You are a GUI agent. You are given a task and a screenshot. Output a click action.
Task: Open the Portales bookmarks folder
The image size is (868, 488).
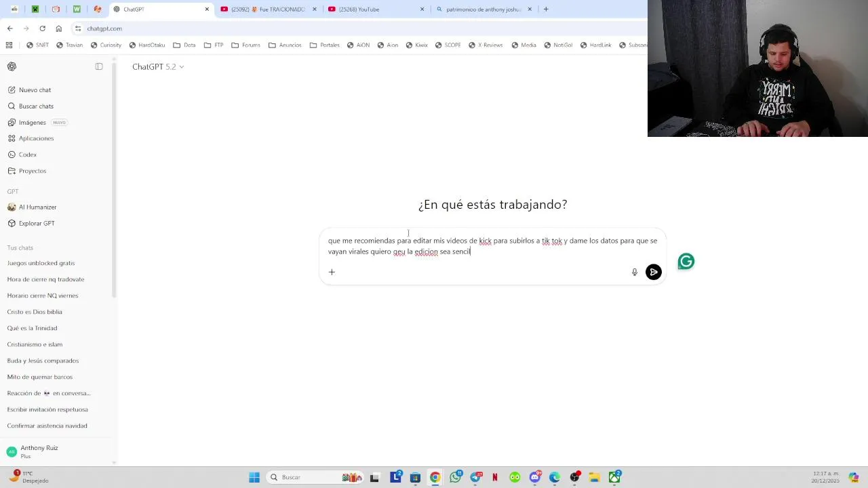[325, 45]
